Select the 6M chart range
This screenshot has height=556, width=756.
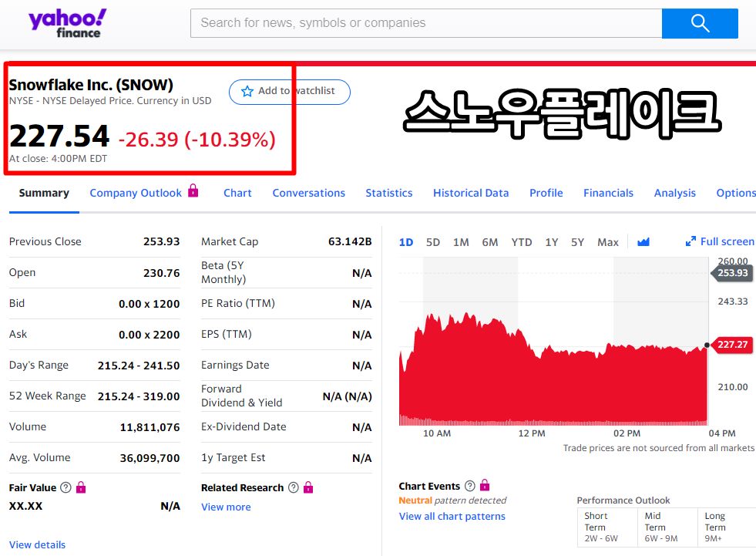point(490,242)
